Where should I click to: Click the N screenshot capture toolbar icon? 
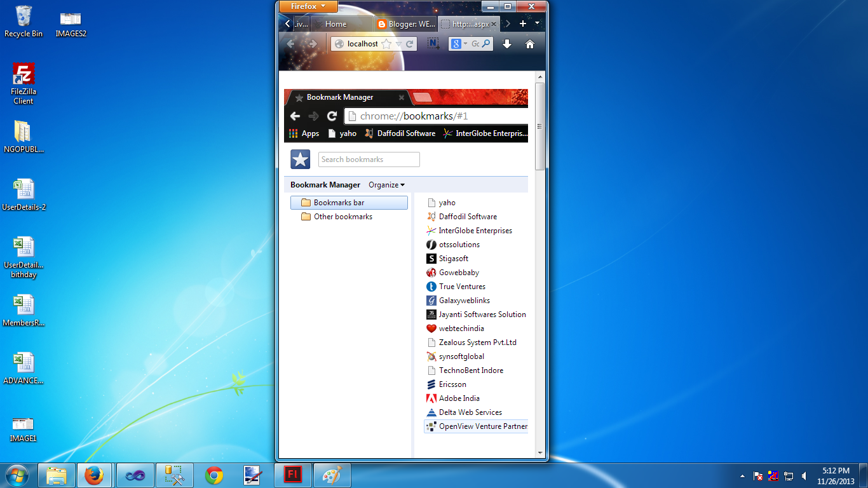coord(433,43)
